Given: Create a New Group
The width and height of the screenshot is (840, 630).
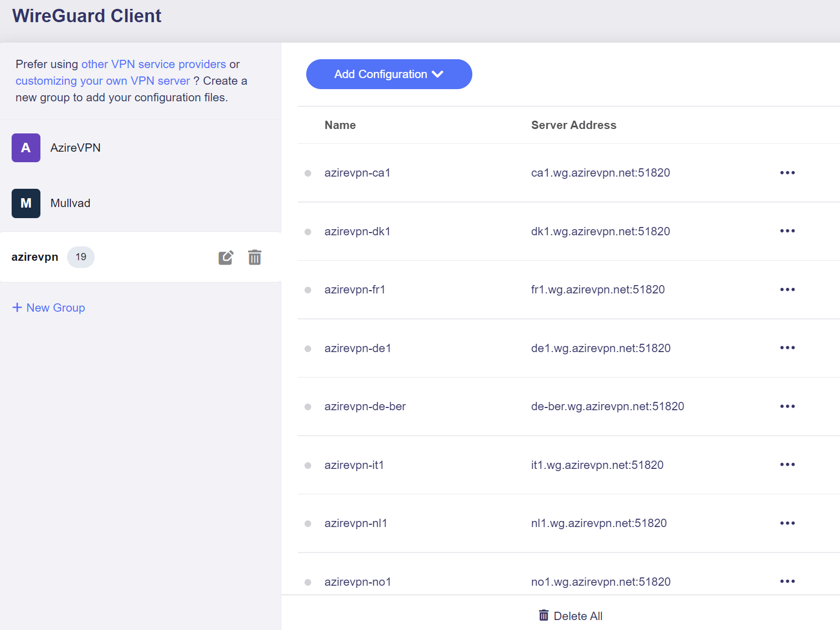Looking at the screenshot, I should [49, 307].
